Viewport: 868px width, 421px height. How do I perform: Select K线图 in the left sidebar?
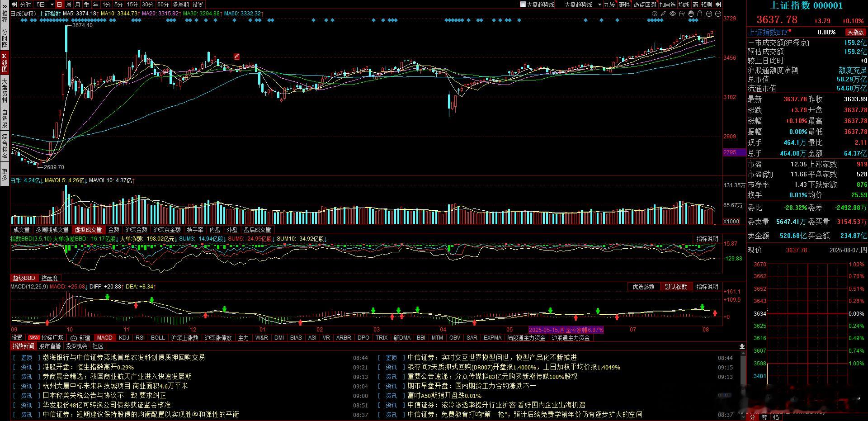click(x=5, y=63)
